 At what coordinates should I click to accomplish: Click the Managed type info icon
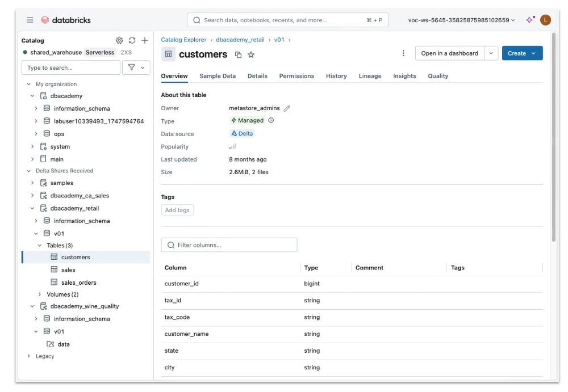coord(271,120)
